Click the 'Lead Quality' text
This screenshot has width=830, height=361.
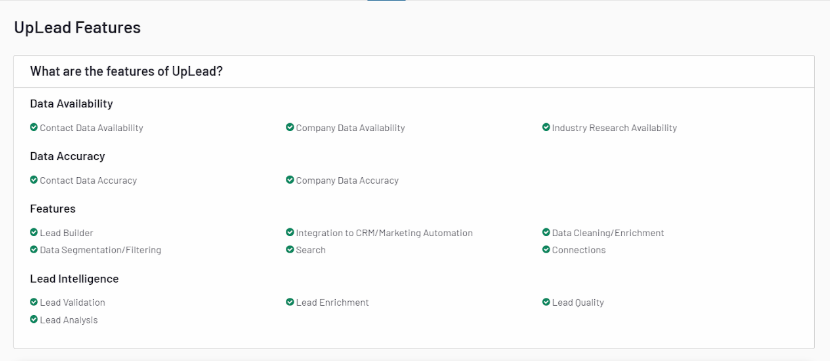578,303
